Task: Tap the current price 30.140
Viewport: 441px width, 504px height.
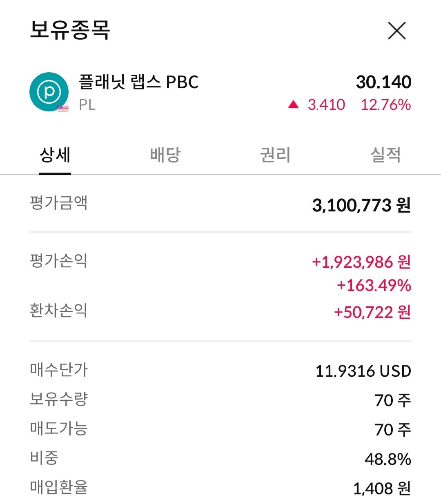Action: (x=383, y=82)
